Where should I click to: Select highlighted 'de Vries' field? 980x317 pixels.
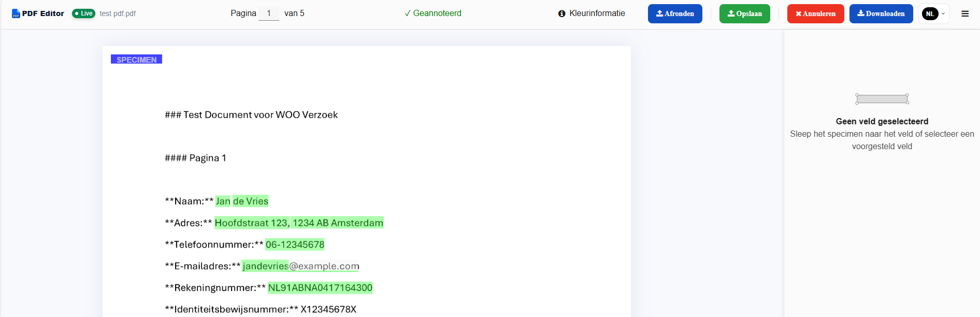pos(251,201)
